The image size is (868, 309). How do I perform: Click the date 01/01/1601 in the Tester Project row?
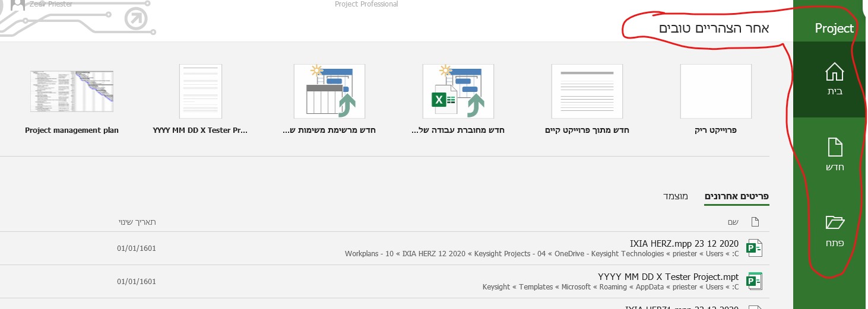[137, 282]
